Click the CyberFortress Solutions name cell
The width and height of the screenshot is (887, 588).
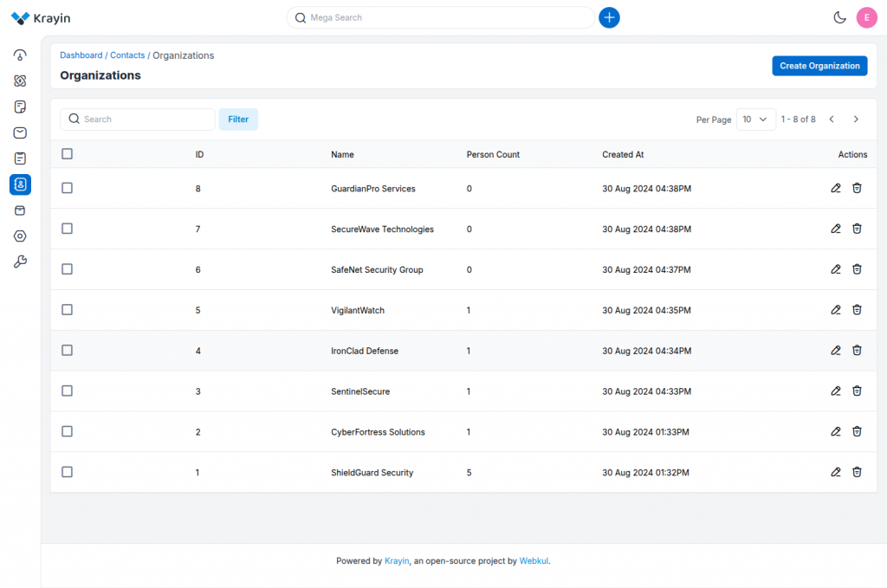tap(378, 432)
